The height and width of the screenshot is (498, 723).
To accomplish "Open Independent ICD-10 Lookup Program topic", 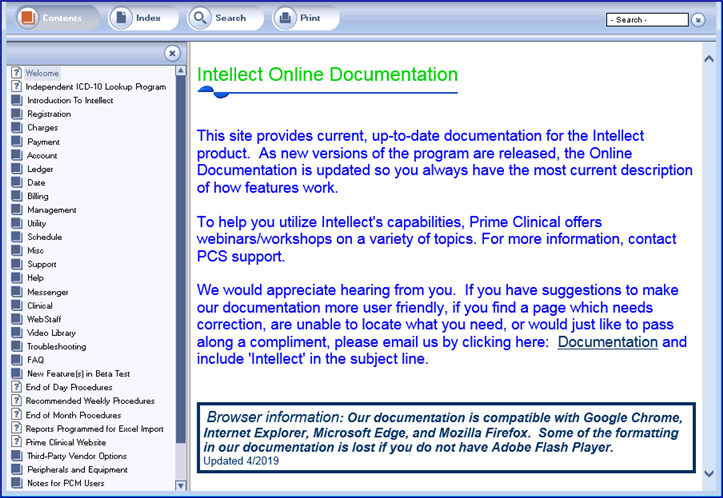I will point(96,87).
